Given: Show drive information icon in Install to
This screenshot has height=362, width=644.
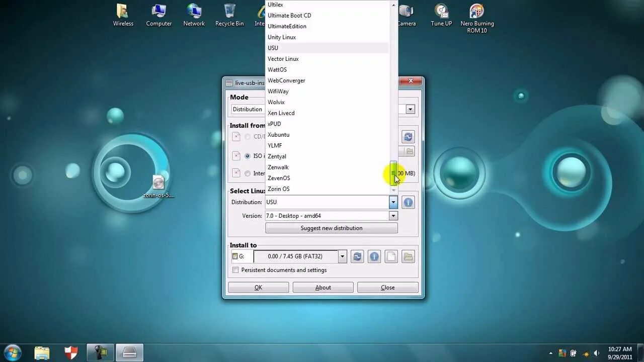Looking at the screenshot, I should [374, 256].
